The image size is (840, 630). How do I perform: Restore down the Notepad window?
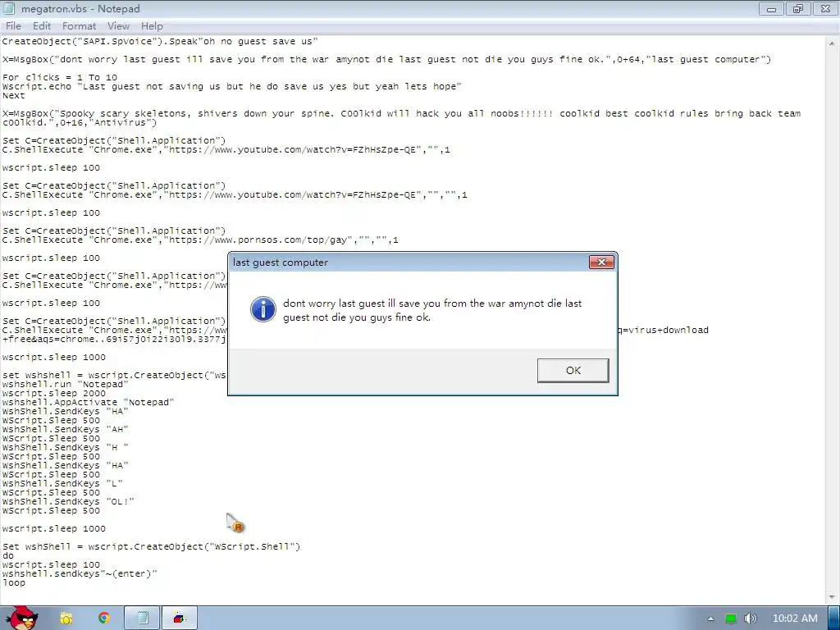tap(798, 8)
